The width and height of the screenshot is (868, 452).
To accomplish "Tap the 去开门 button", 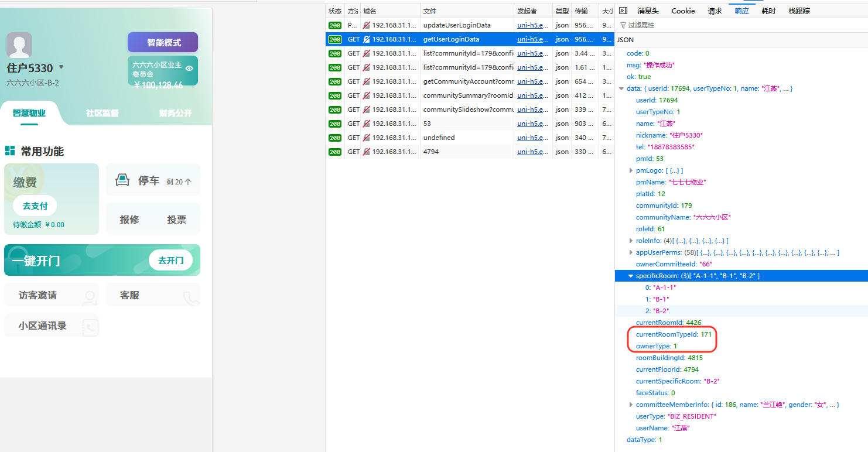I will point(170,260).
